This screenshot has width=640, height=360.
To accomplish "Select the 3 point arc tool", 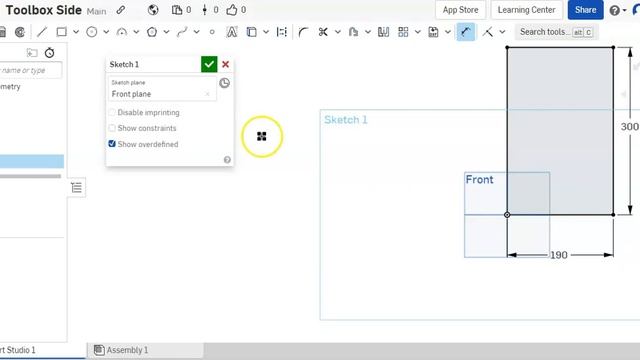I will coord(122,32).
